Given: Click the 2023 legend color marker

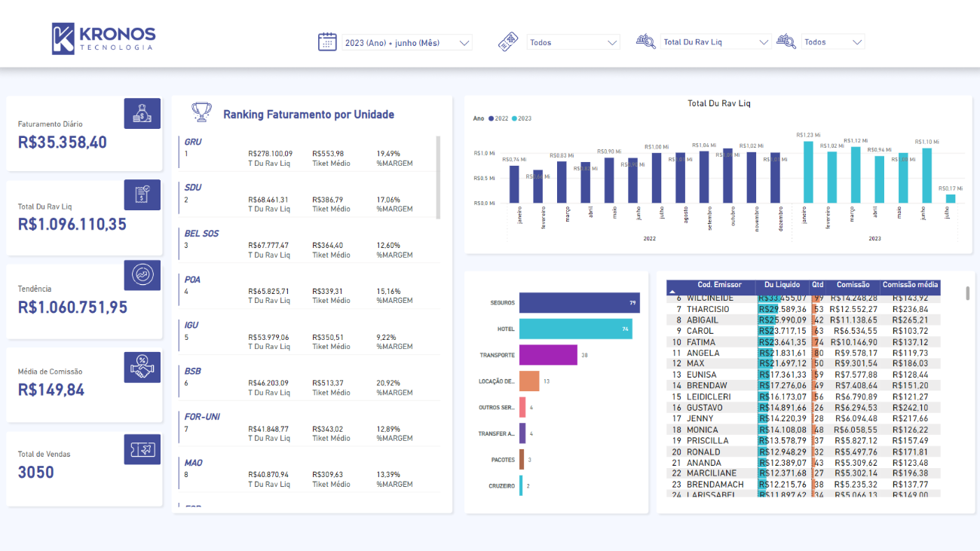Looking at the screenshot, I should click(514, 118).
